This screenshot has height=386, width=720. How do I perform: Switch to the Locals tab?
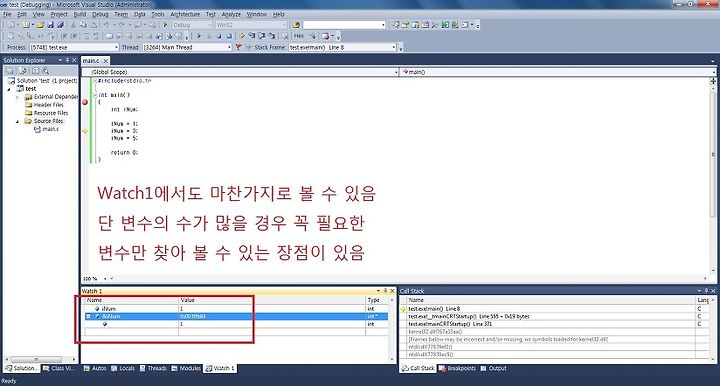tap(123, 368)
